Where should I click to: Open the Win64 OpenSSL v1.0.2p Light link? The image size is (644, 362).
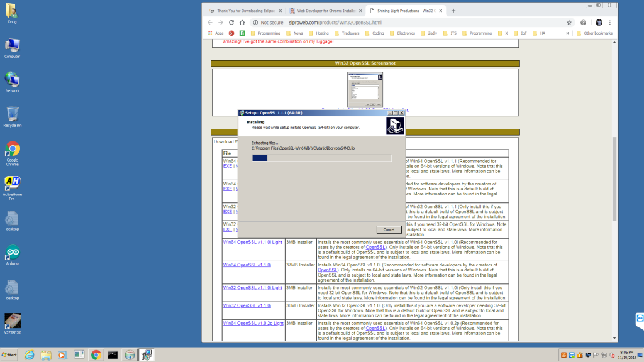coord(253,324)
